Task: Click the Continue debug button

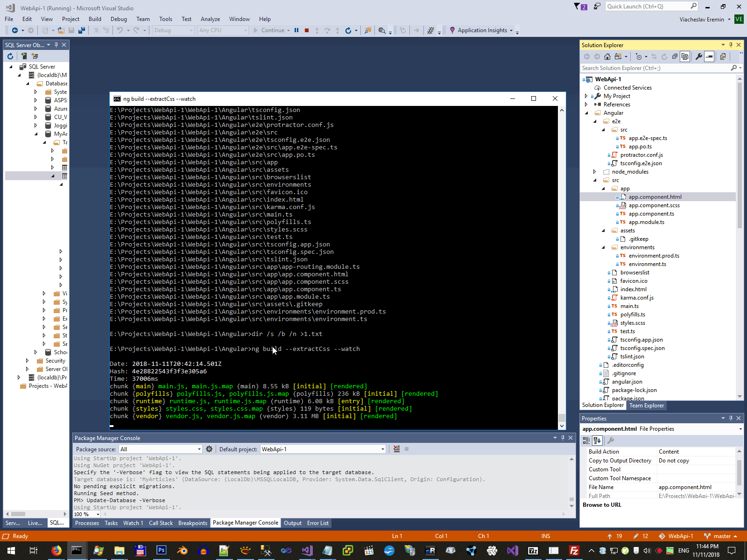Action: pos(271,30)
